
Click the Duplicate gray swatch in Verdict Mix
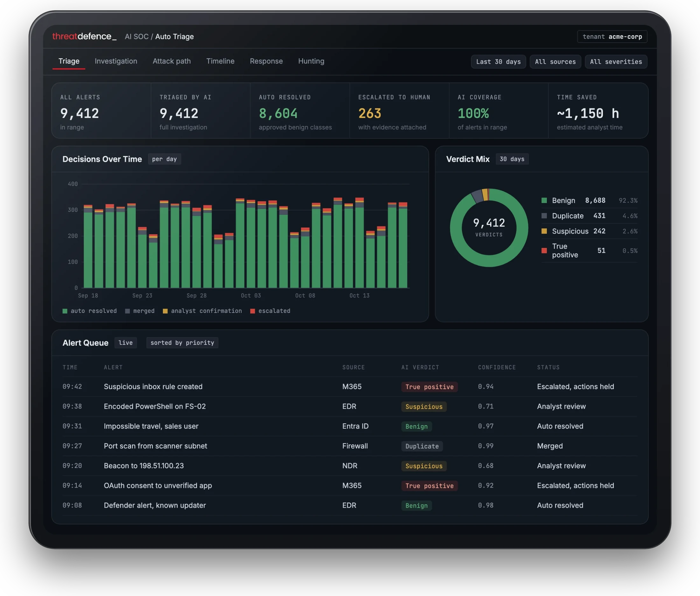tap(544, 216)
